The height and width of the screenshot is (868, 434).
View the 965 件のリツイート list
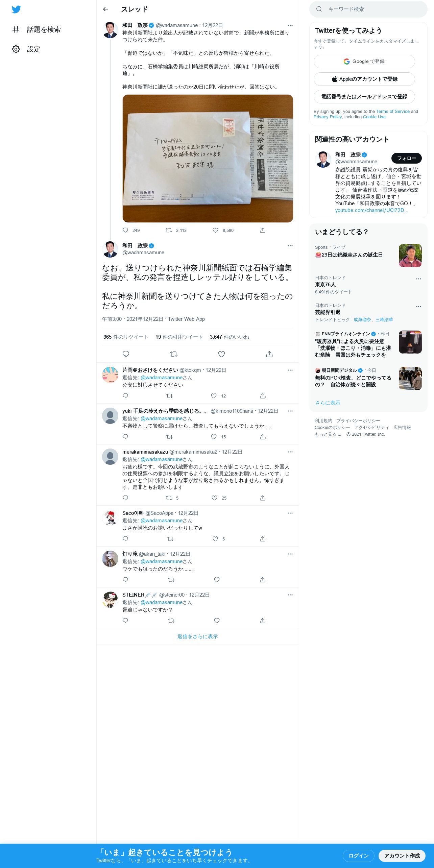coord(126,337)
